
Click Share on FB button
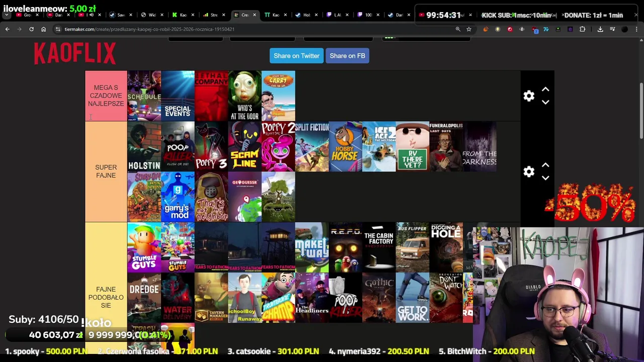[x=347, y=56]
